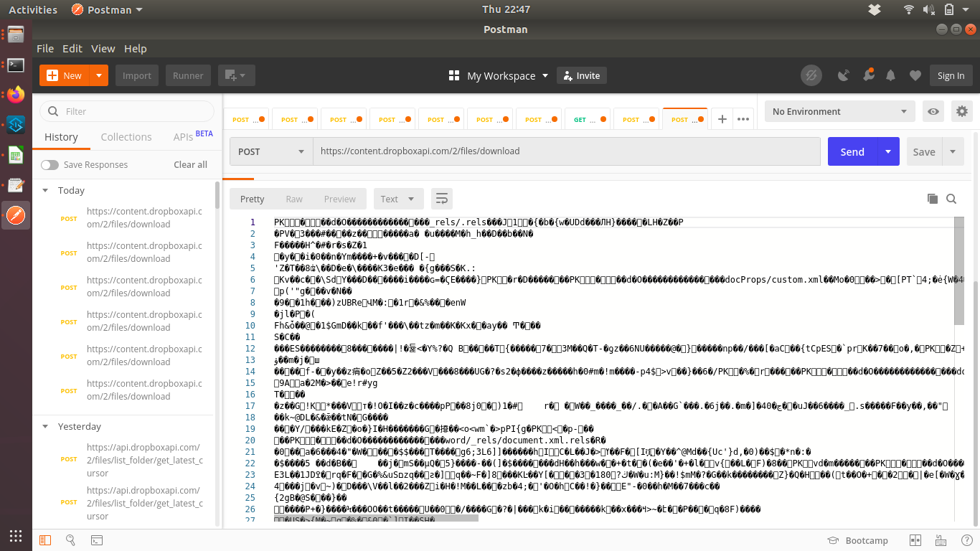980x551 pixels.
Task: Open the No Environment selector
Action: click(840, 111)
